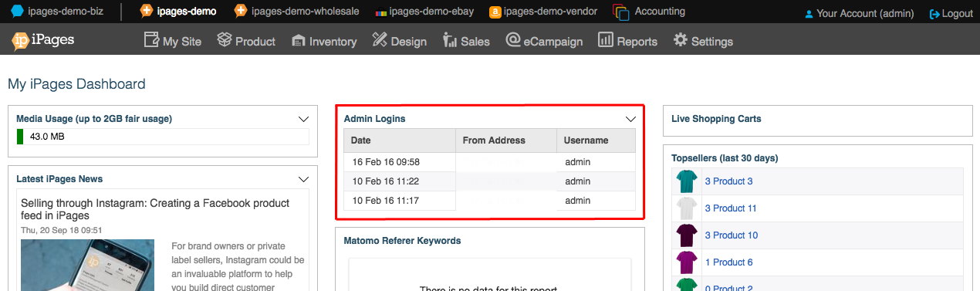
Task: Open the ipages-demo-vendor tab
Action: 543,12
